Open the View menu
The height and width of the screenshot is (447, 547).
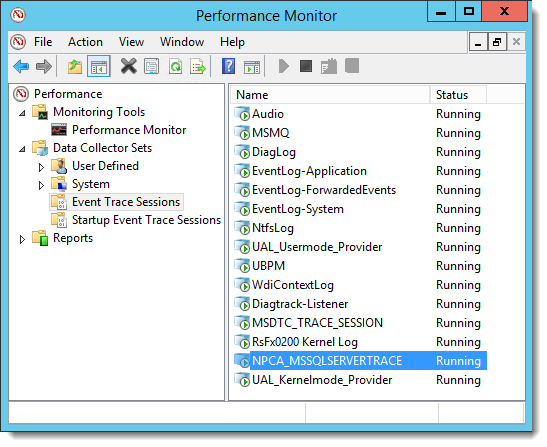click(131, 42)
